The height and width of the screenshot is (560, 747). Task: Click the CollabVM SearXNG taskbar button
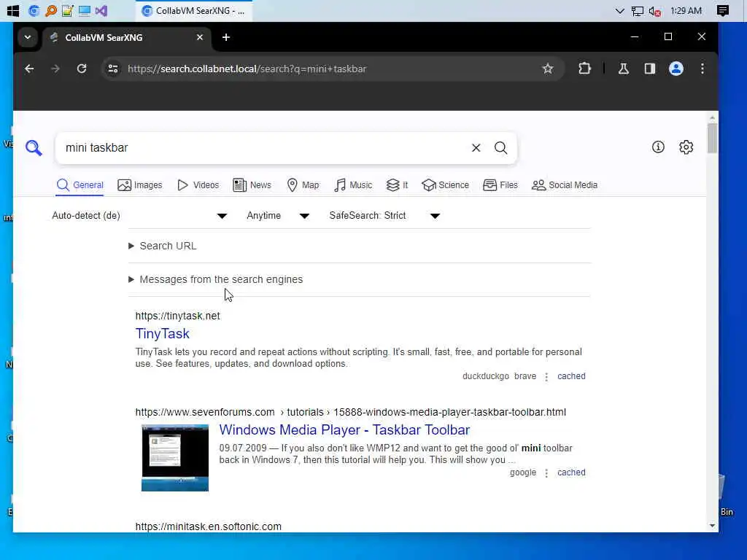coord(194,10)
